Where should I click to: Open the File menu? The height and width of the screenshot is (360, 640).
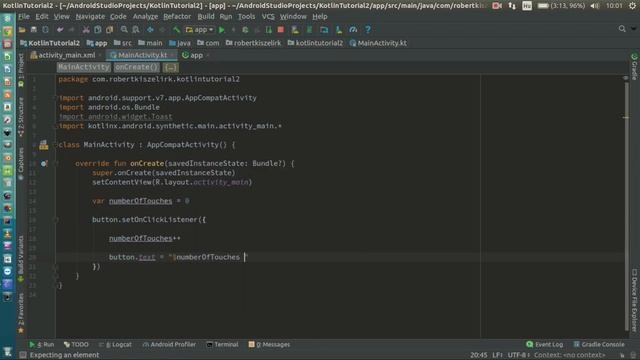click(24, 16)
